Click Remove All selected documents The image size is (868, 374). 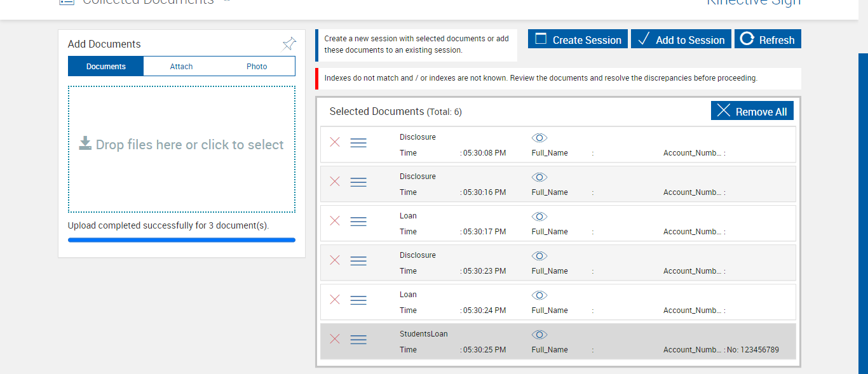(x=752, y=111)
